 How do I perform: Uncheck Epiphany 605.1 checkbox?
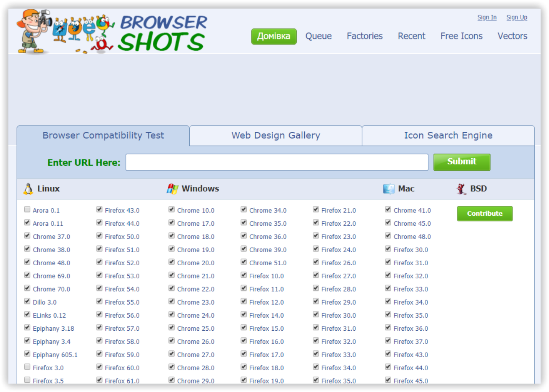27,354
